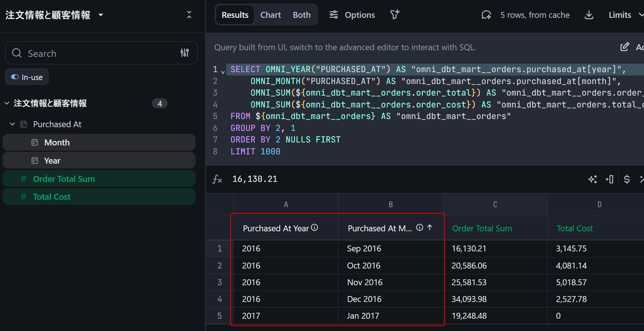Image resolution: width=644 pixels, height=331 pixels.
Task: Download the query results
Action: click(589, 15)
